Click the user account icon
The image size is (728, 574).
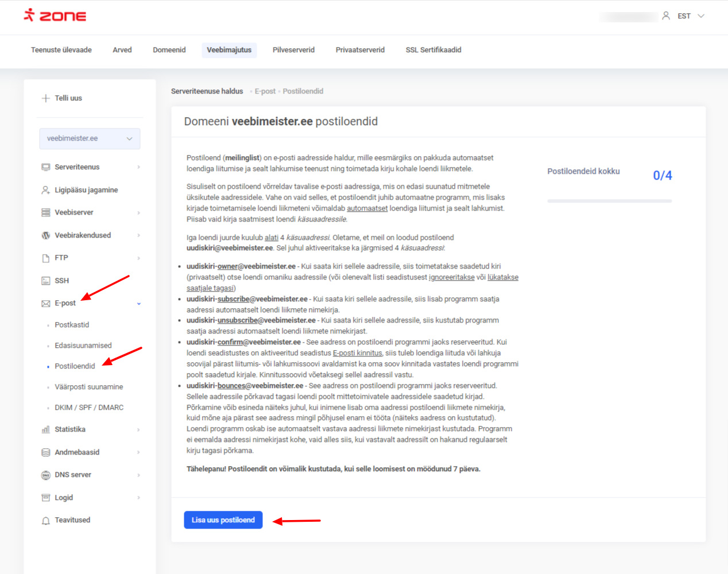point(665,16)
